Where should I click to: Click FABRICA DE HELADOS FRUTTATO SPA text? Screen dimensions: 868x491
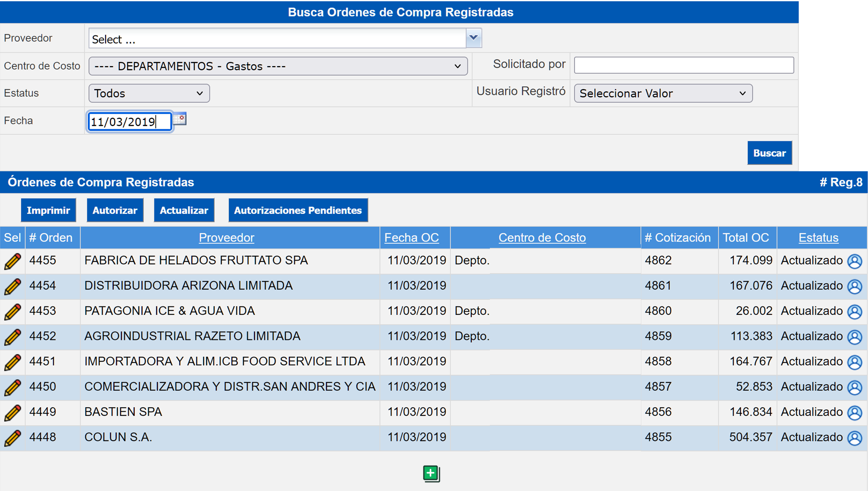coord(196,261)
